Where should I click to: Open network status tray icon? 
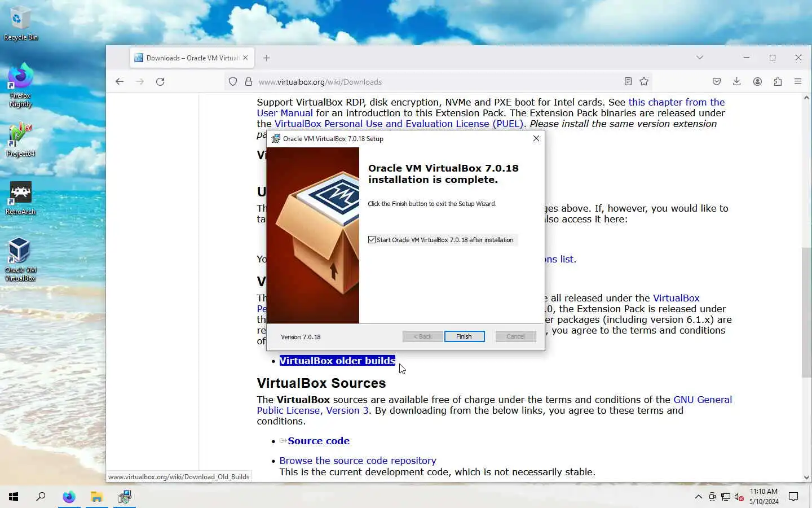pos(726,497)
